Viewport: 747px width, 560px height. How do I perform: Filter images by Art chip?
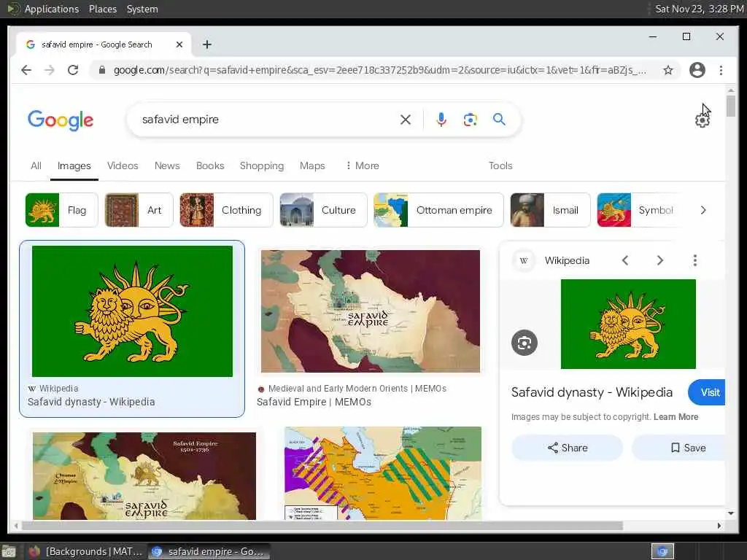[139, 210]
